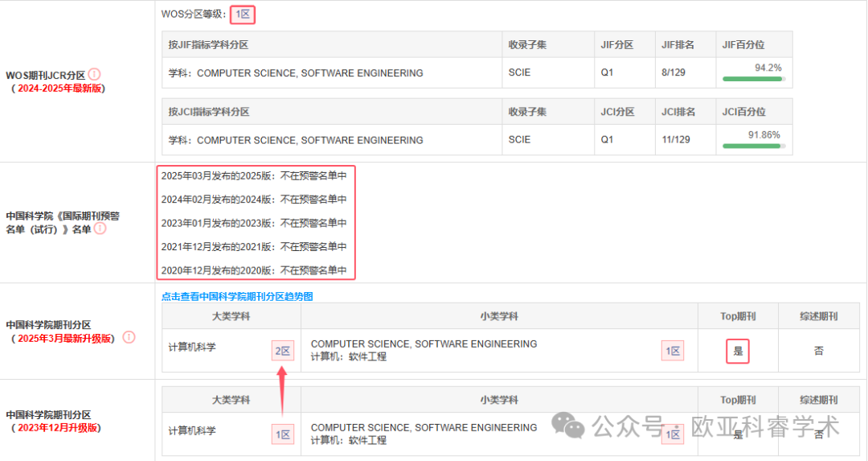Screen dimensions: 868x461
Task: Click info icon beside WOS期刊JCR分区
Action: click(95, 74)
